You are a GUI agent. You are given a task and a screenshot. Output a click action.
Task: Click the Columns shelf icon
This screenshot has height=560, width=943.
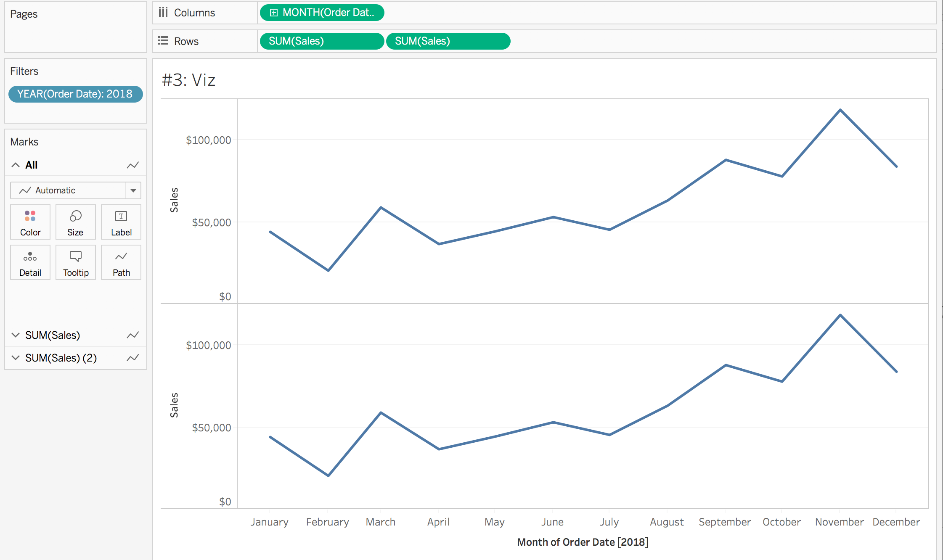[163, 12]
